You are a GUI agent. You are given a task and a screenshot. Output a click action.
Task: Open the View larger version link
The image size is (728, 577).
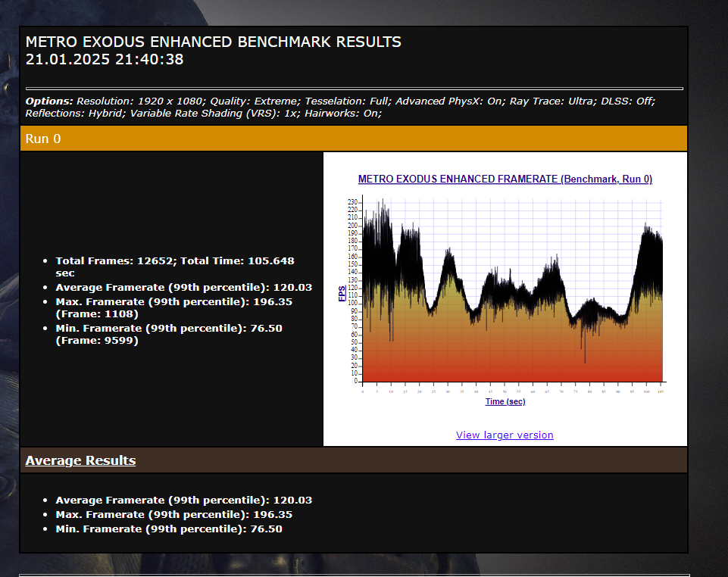(505, 435)
